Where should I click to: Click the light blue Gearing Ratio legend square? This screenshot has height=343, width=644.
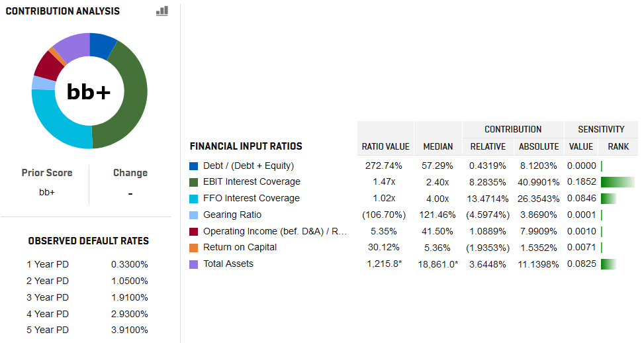click(x=194, y=215)
